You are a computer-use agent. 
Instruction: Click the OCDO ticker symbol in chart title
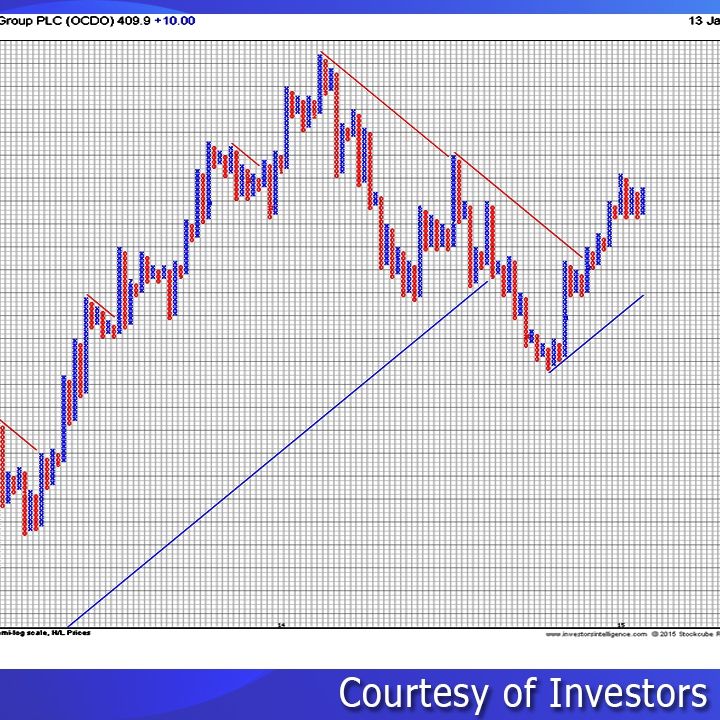tap(90, 21)
